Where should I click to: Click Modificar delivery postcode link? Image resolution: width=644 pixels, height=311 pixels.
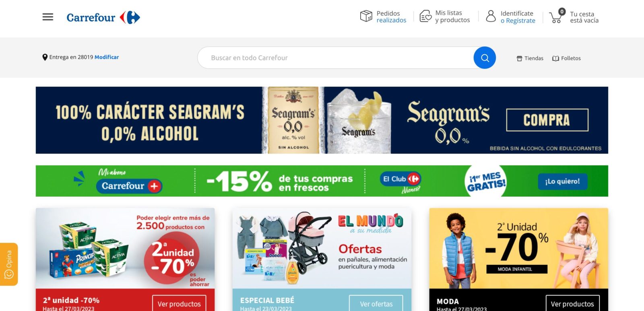[107, 57]
